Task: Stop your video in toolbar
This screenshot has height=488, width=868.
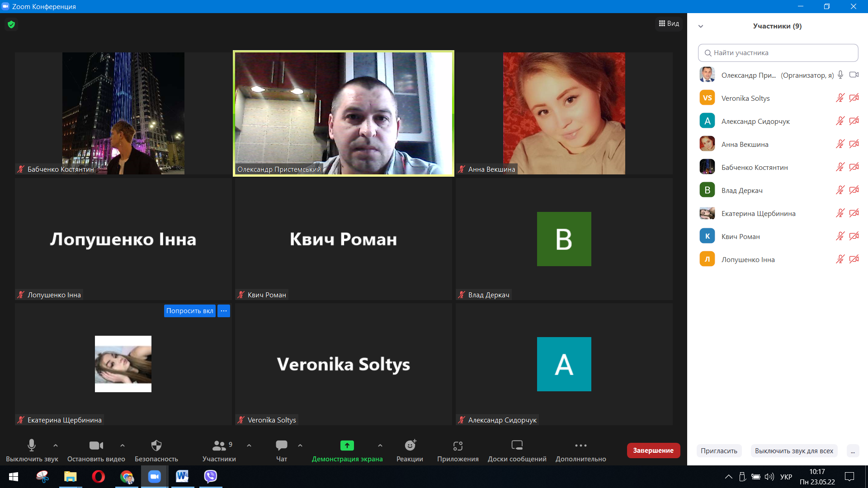Action: pyautogui.click(x=96, y=446)
